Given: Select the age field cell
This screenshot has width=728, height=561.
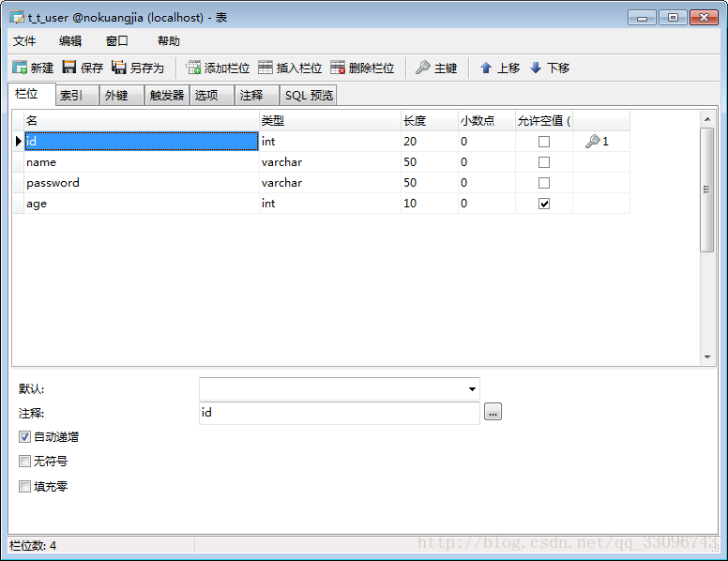Looking at the screenshot, I should tap(142, 204).
